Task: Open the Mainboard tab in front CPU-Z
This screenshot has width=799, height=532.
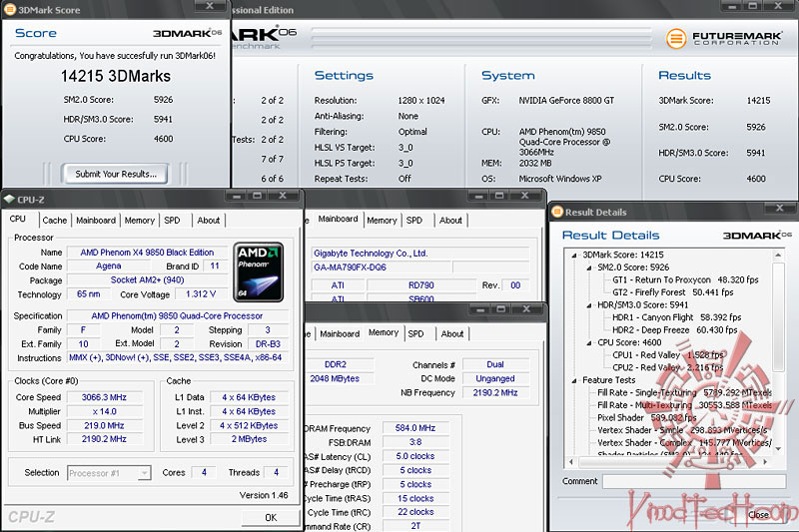Action: (96, 220)
